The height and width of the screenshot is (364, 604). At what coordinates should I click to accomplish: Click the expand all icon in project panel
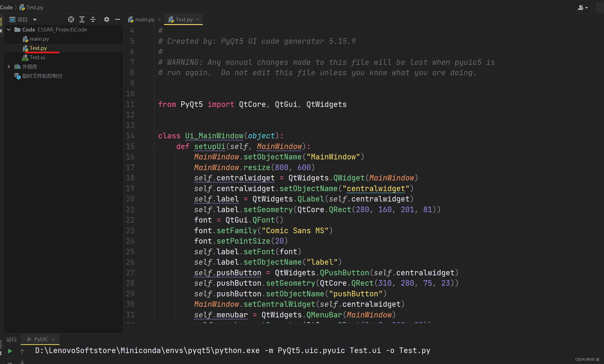tap(82, 19)
